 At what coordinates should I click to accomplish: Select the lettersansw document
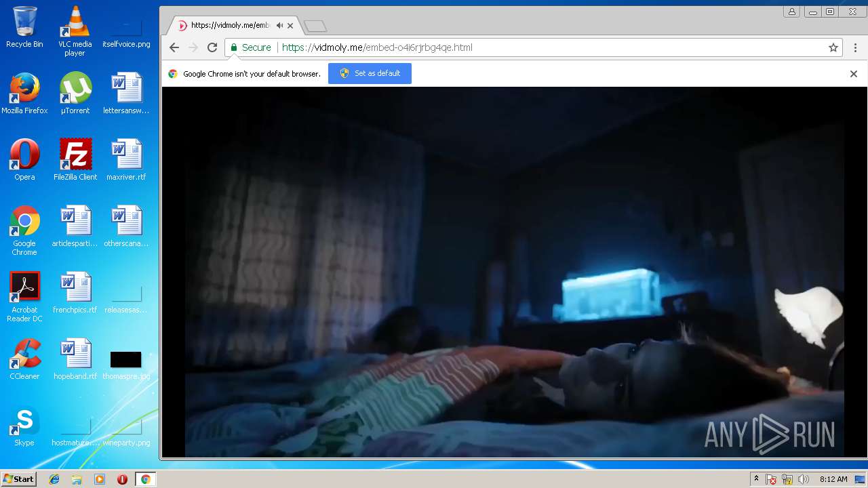126,93
